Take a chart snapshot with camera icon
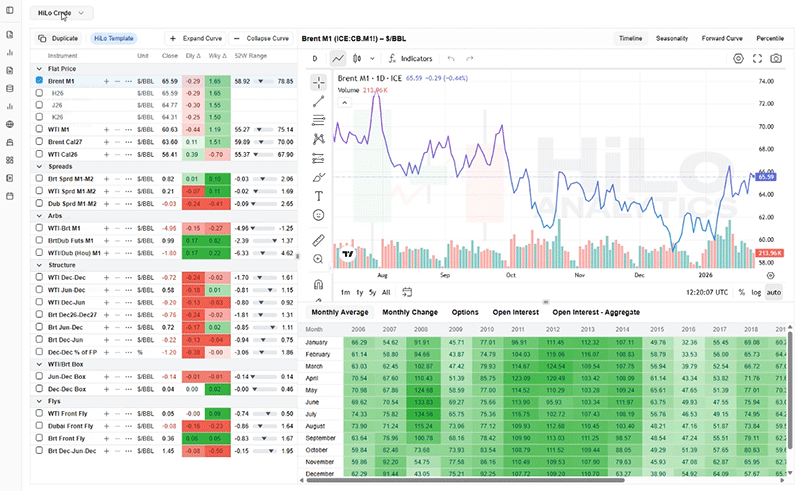The height and width of the screenshot is (491, 800). [776, 59]
